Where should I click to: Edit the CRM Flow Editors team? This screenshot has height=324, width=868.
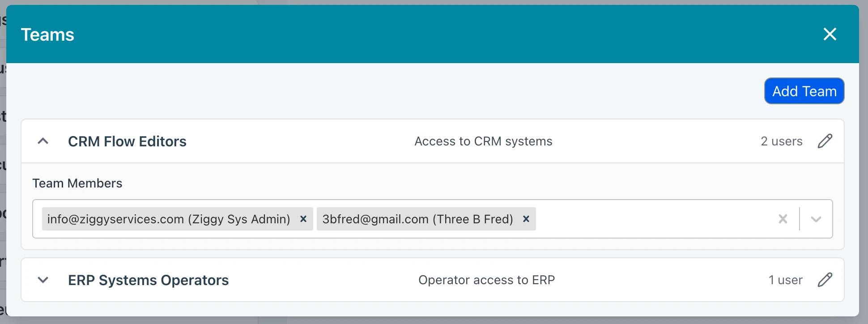[825, 141]
